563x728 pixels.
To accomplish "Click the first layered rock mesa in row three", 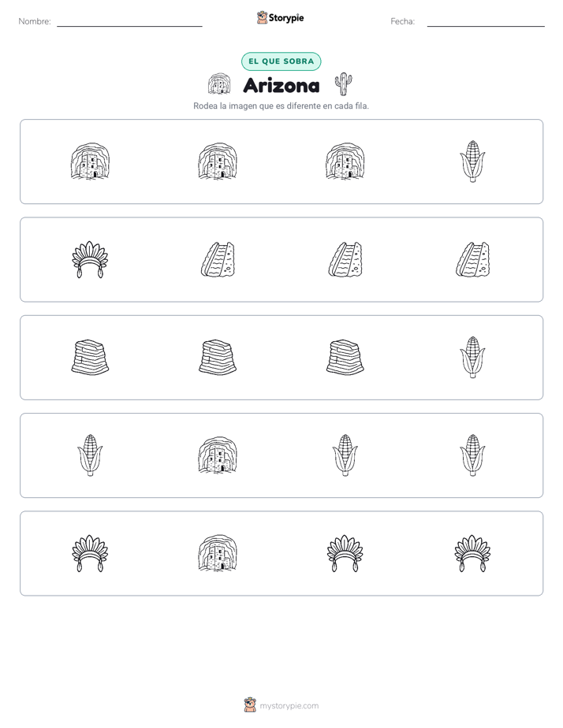I will 90,357.
